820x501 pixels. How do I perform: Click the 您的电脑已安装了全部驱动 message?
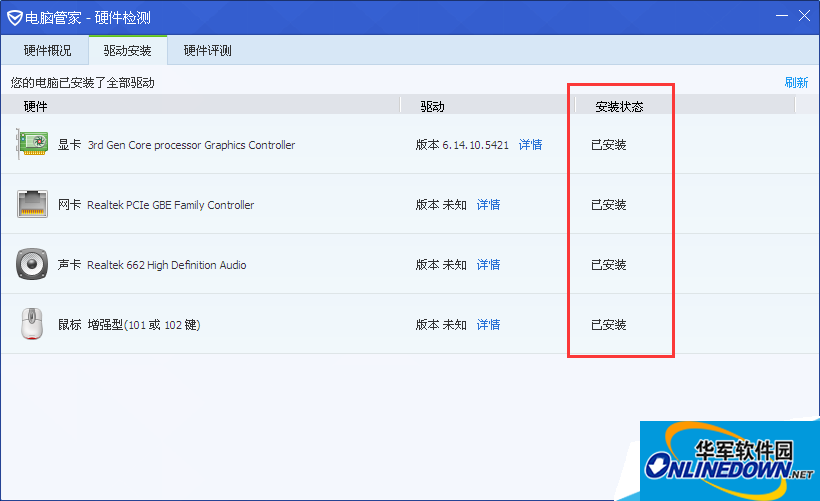(83, 83)
